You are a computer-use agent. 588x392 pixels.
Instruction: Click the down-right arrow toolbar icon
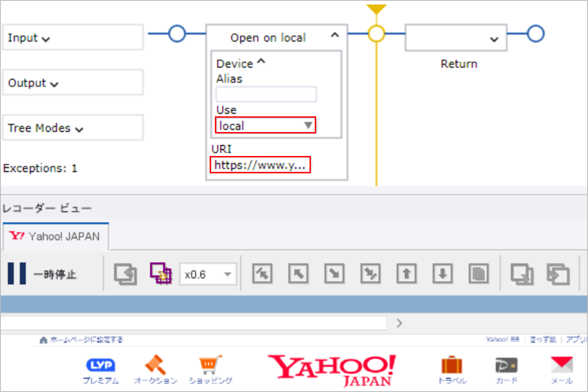(334, 273)
